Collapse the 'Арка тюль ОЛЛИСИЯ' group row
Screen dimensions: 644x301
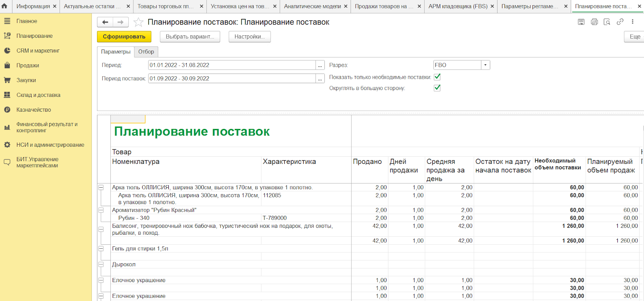(x=101, y=188)
